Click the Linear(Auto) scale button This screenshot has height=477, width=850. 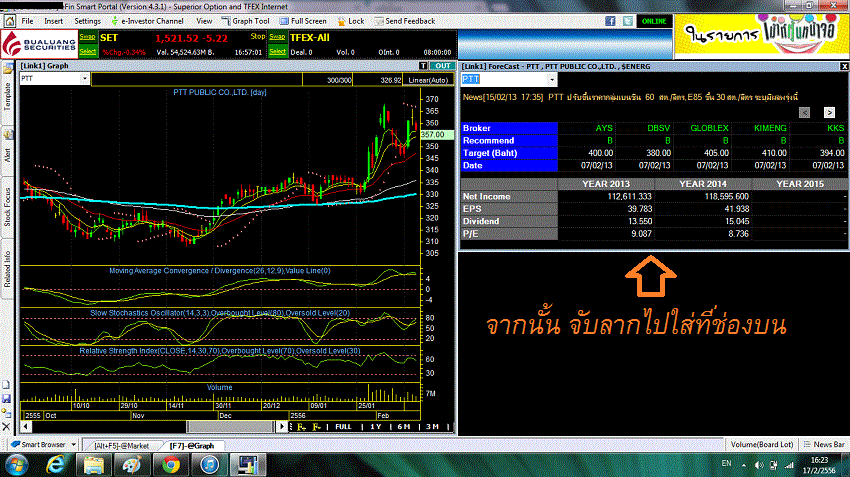pos(428,80)
